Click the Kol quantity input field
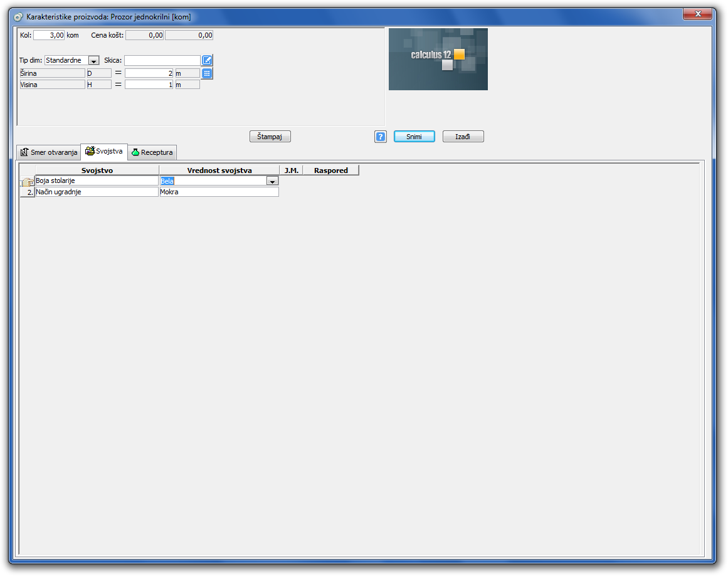The image size is (728, 576). 49,36
